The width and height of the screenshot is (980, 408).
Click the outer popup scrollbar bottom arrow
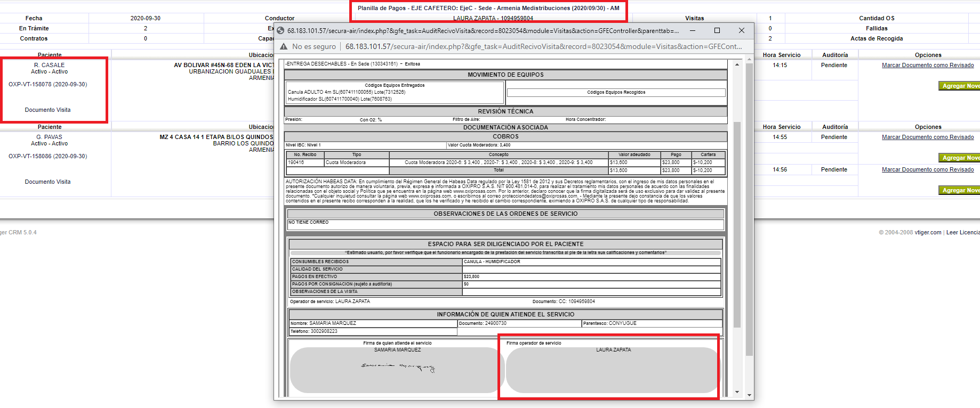(x=749, y=395)
